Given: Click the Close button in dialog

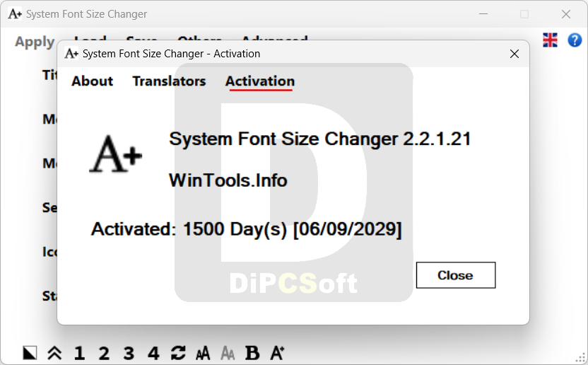Looking at the screenshot, I should 456,275.
